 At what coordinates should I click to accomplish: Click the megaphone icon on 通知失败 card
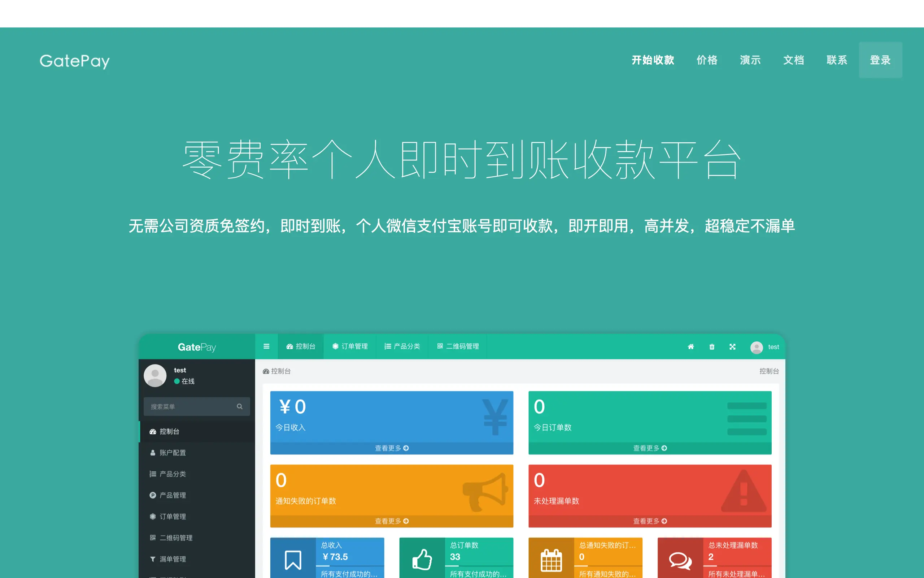[485, 492]
